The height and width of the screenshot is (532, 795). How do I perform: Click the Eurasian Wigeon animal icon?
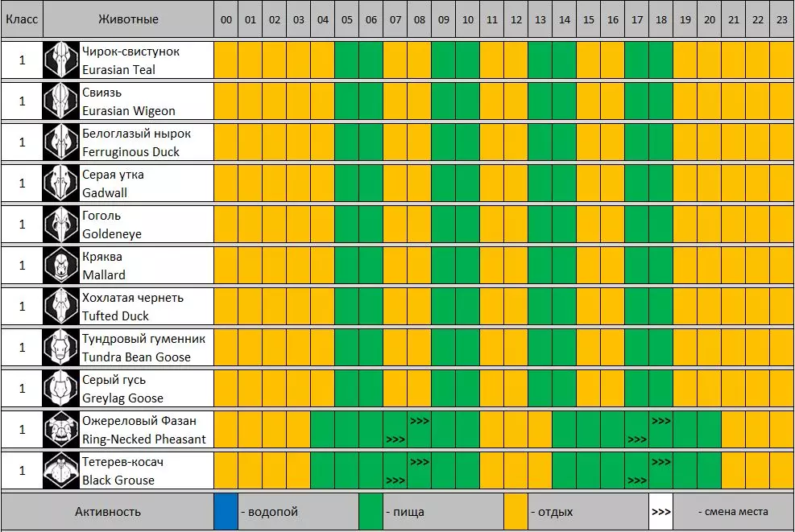pyautogui.click(x=61, y=101)
